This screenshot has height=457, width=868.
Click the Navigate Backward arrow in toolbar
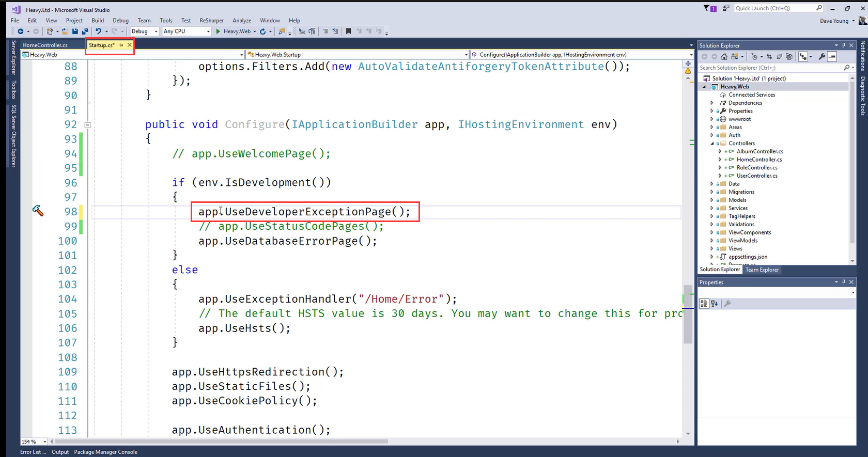pos(21,31)
